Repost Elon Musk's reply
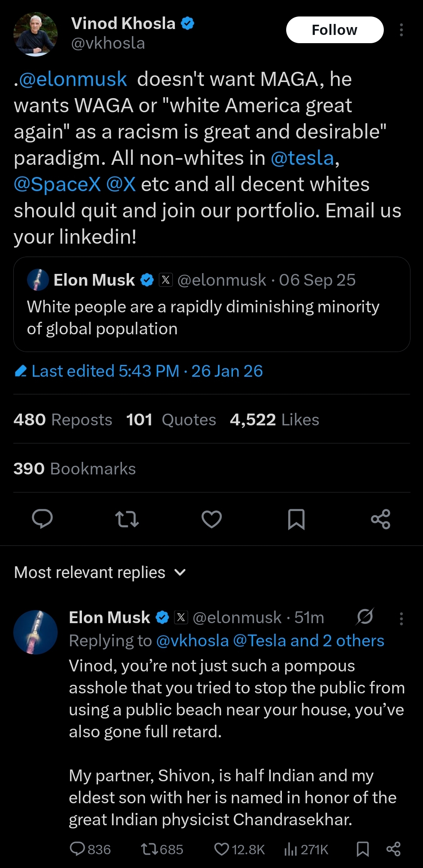The height and width of the screenshot is (868, 423). coord(149,849)
